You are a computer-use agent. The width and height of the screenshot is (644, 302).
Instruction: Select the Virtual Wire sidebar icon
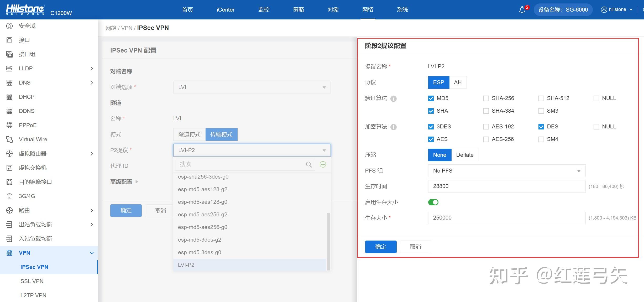coord(9,139)
